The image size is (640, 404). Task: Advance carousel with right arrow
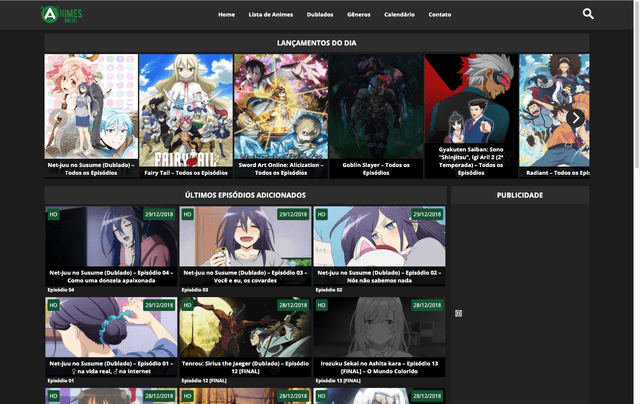point(576,118)
